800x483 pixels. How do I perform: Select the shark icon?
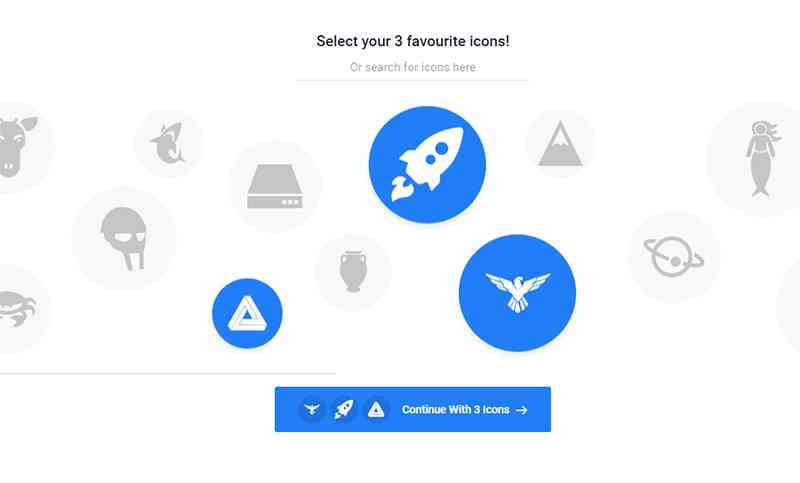point(169,143)
